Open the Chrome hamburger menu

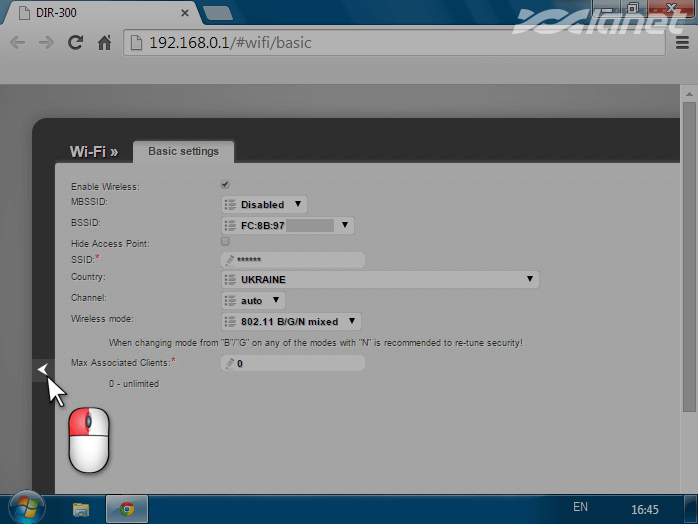682,43
